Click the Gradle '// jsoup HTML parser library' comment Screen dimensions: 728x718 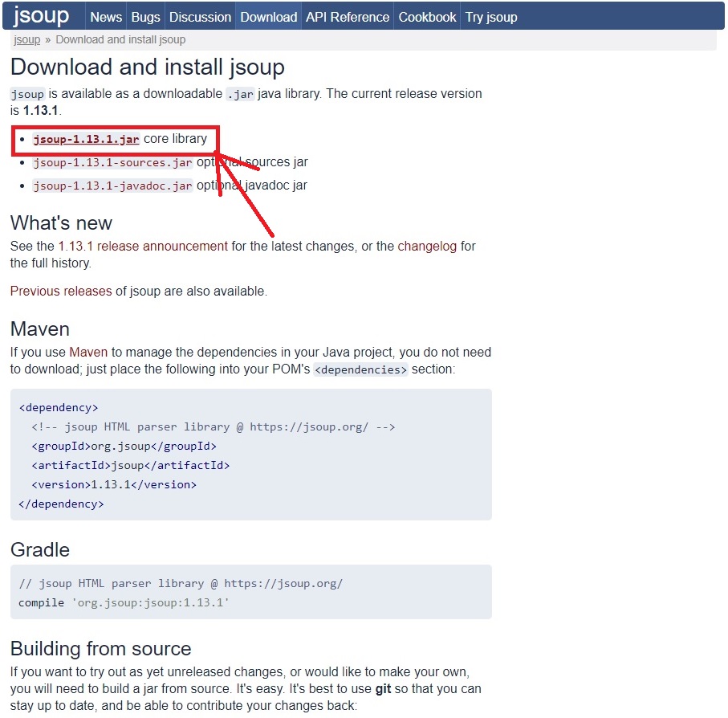(x=181, y=584)
